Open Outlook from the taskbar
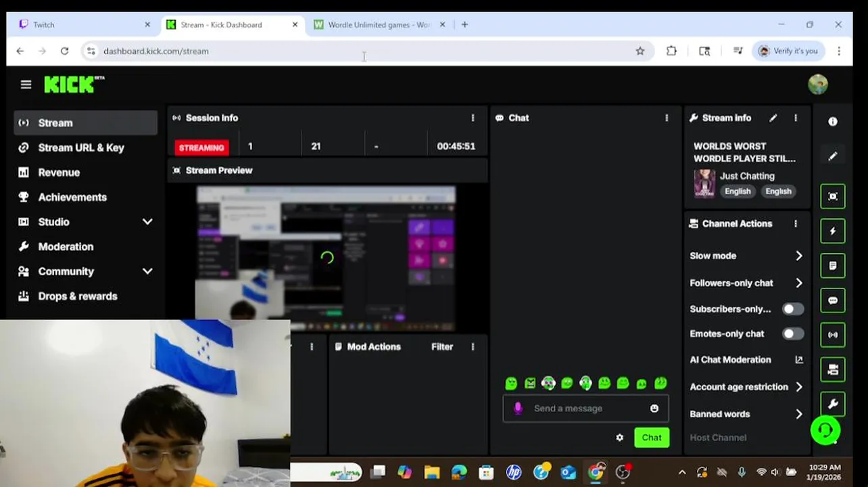The width and height of the screenshot is (868, 487). click(568, 472)
